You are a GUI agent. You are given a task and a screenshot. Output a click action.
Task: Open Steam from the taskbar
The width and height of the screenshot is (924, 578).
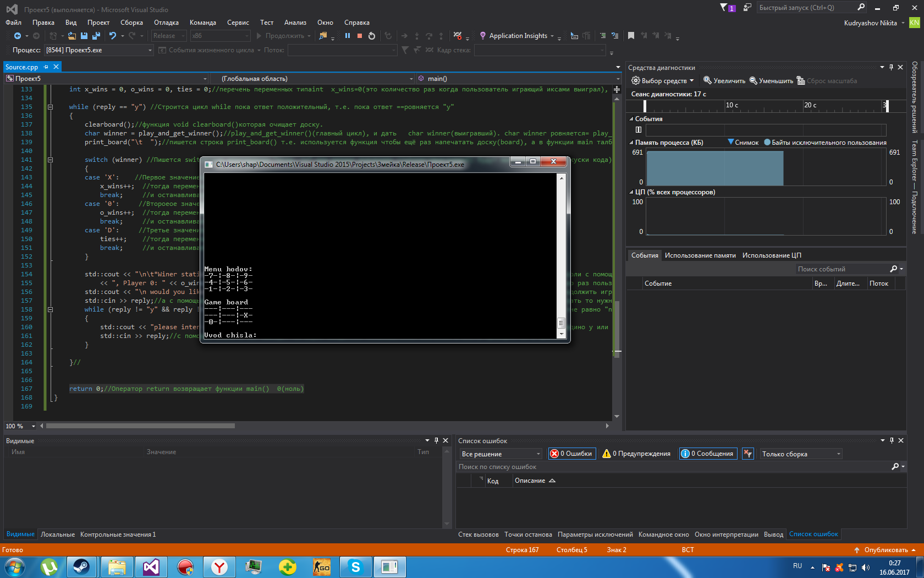tap(81, 567)
